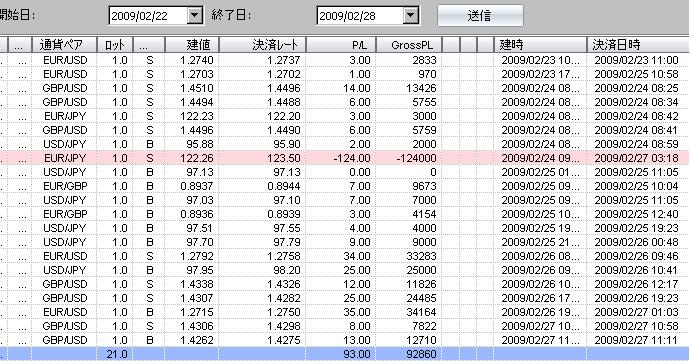The height and width of the screenshot is (364, 691).
Task: Click GrossPL value 24485
Action: pyautogui.click(x=421, y=298)
